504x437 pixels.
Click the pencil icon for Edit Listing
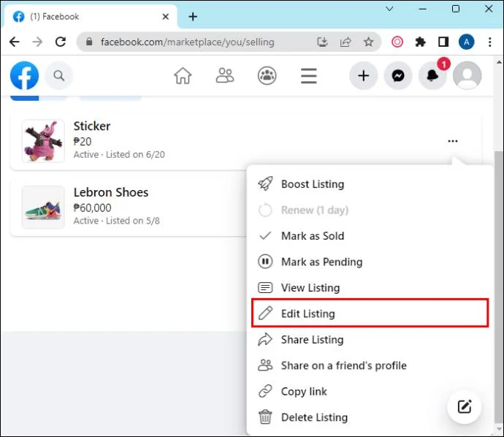(x=265, y=313)
